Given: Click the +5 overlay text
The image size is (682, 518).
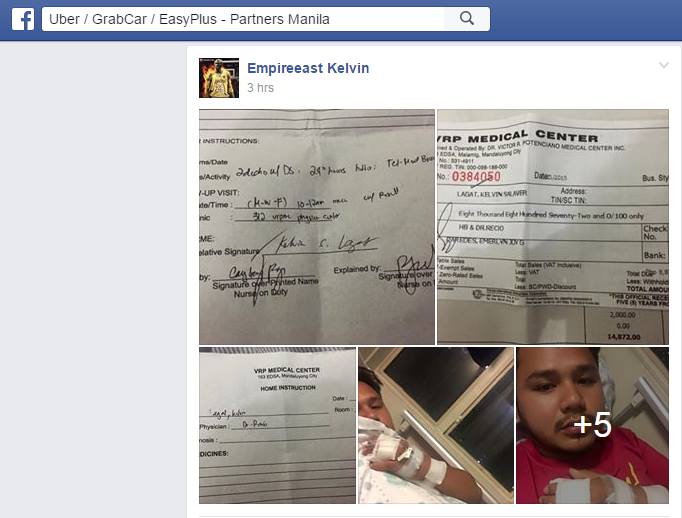Looking at the screenshot, I should click(x=592, y=424).
